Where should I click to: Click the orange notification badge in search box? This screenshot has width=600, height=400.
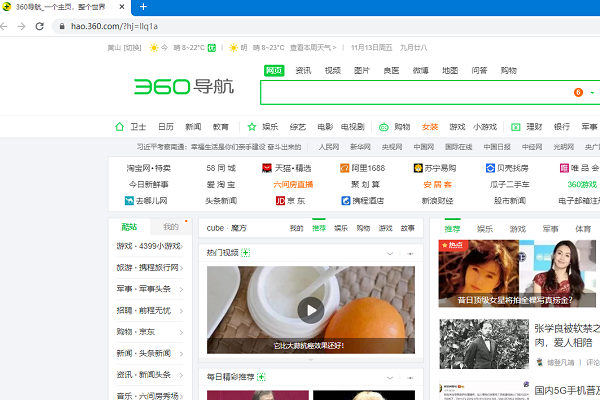coord(578,92)
